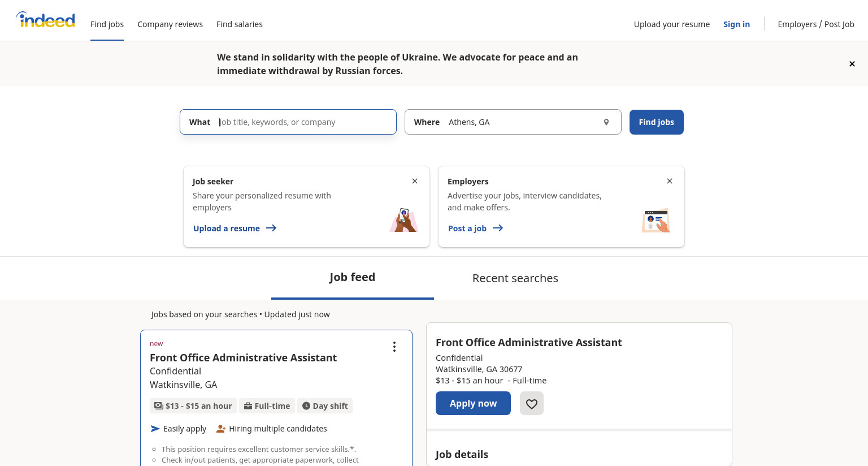Viewport: 868px width, 466px height.
Task: Click location pin icon in Where field
Action: [x=606, y=122]
